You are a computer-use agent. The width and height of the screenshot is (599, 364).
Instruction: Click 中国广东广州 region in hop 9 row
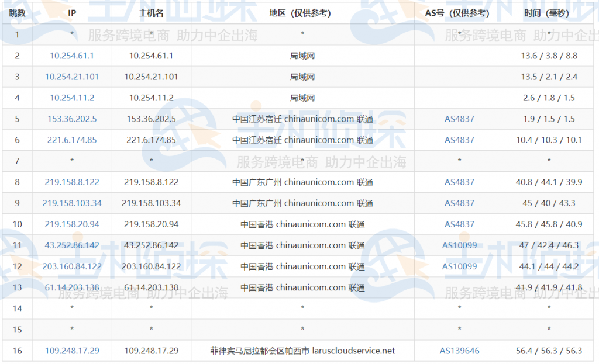tap(302, 203)
